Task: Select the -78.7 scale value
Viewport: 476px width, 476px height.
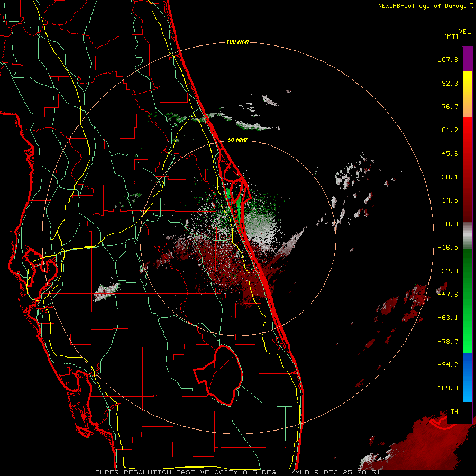Action: pos(448,342)
